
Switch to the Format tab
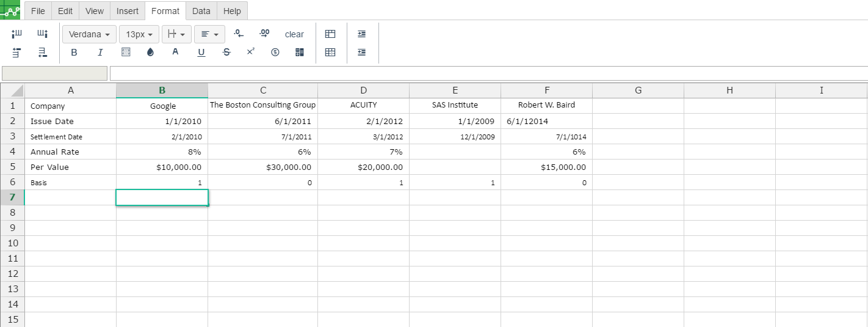click(x=165, y=11)
